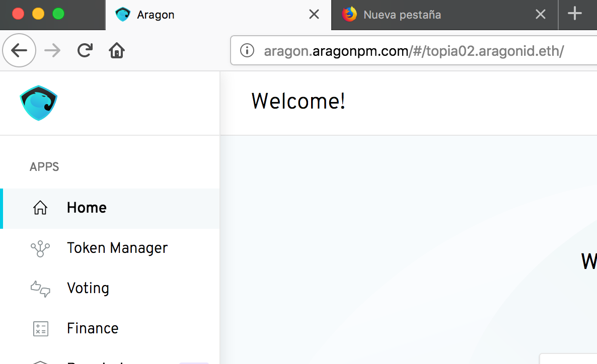
Task: Show site information for aragonpm.com
Action: (x=247, y=50)
